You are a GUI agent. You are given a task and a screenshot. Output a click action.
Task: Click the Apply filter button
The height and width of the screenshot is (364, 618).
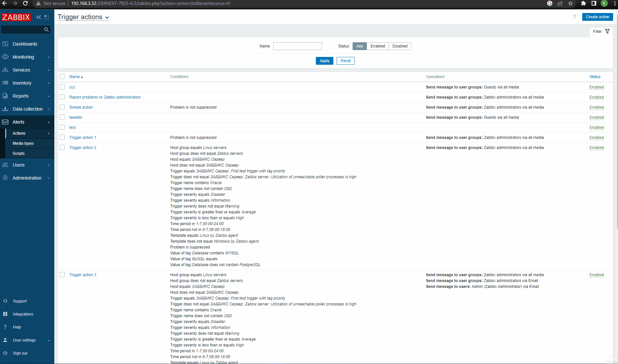(x=325, y=61)
